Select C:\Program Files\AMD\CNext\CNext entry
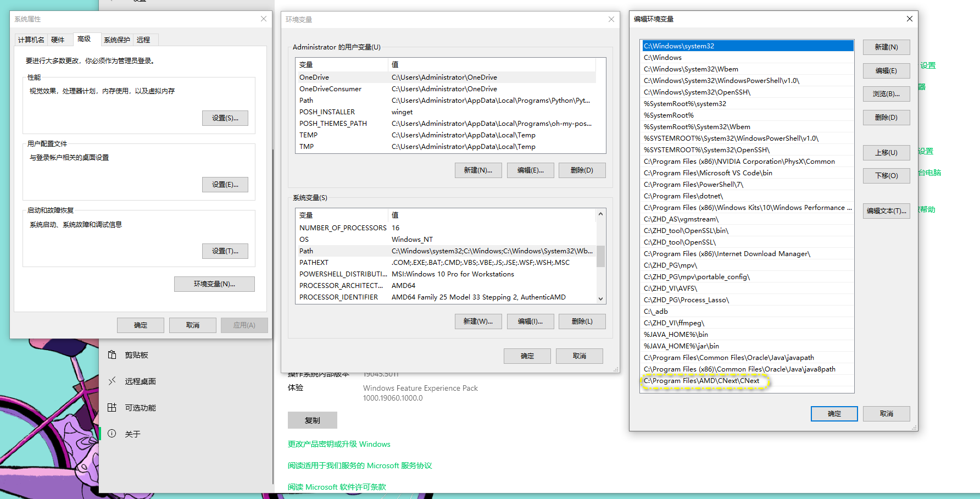This screenshot has height=499, width=980. click(x=748, y=381)
